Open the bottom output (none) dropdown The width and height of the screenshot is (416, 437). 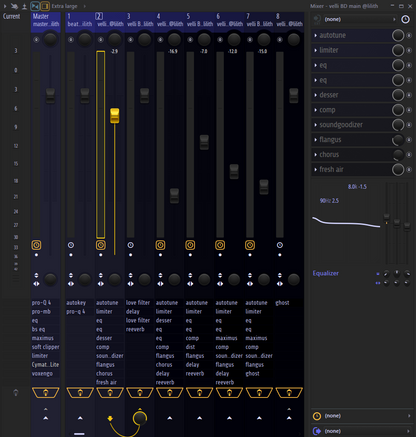tap(368, 431)
